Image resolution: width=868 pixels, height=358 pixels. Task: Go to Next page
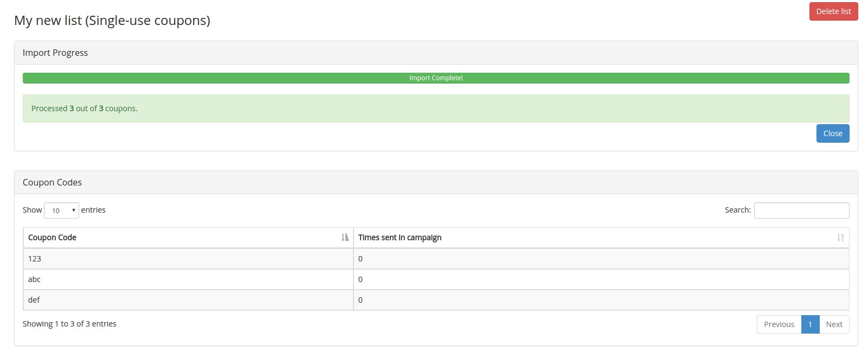pos(834,324)
